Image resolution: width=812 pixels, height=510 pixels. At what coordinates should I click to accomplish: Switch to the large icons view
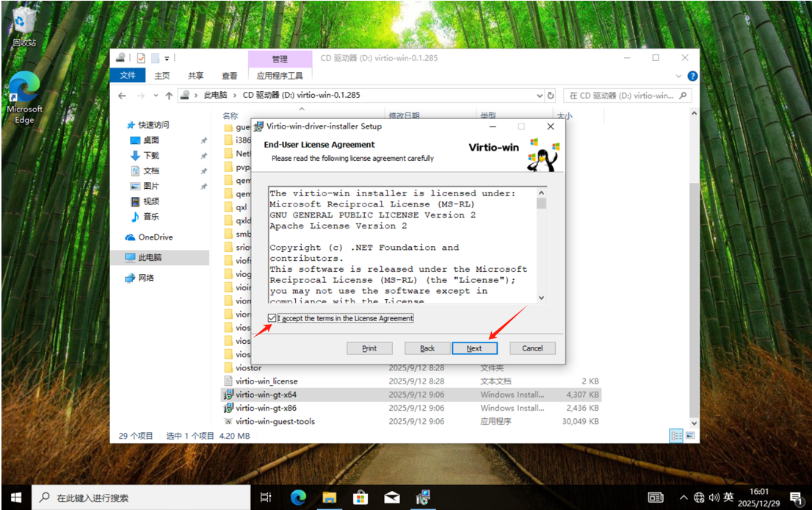click(689, 436)
